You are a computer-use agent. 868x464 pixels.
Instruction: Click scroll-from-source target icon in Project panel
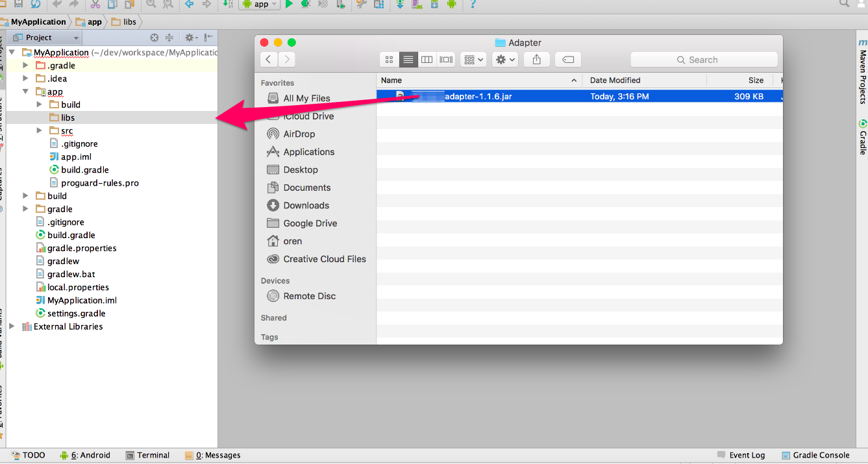[155, 38]
